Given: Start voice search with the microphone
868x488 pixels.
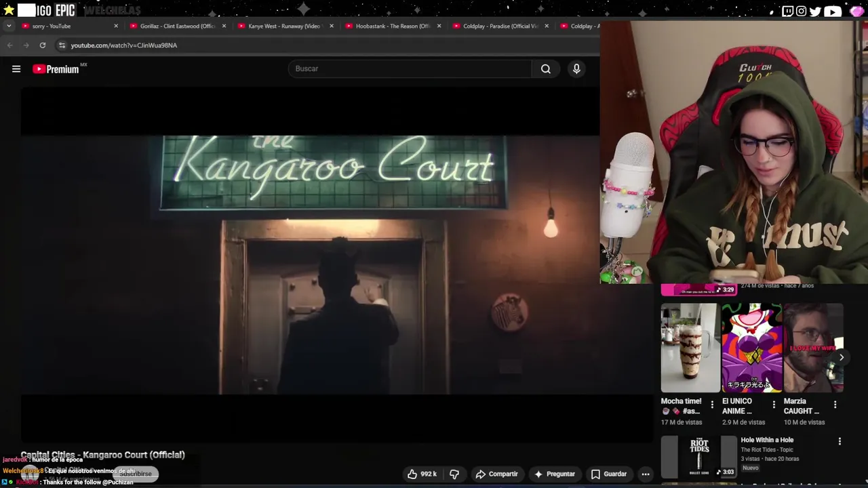Looking at the screenshot, I should coord(576,68).
